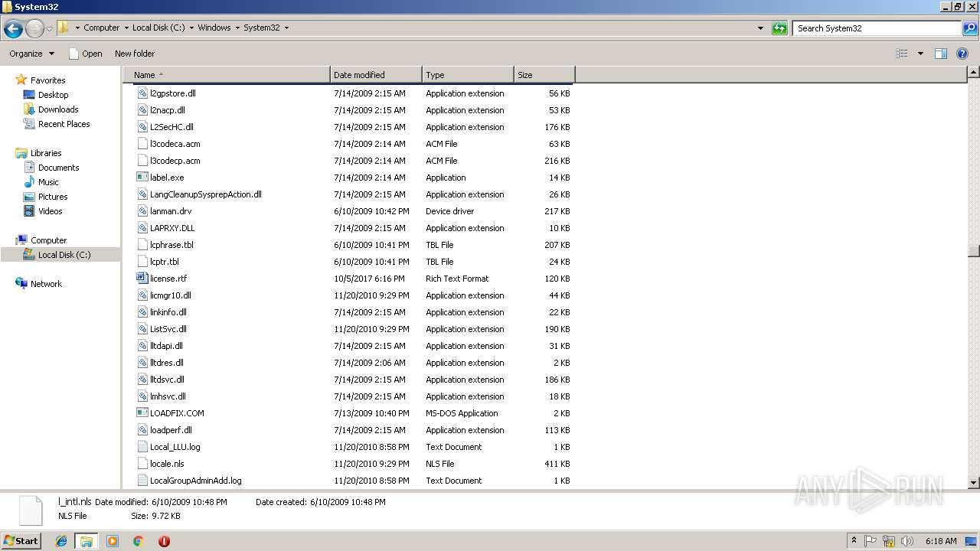Open Recent Places in Favorites
980x551 pixels.
pyautogui.click(x=64, y=124)
